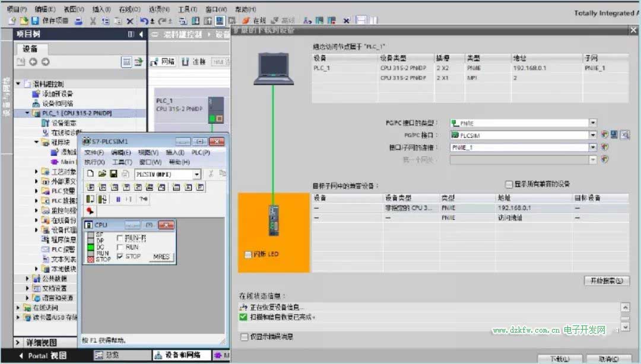Image resolution: width=641 pixels, height=364 pixels.
Task: Click open folder icon in S7-PLCSIM toolbar
Action: (102, 174)
